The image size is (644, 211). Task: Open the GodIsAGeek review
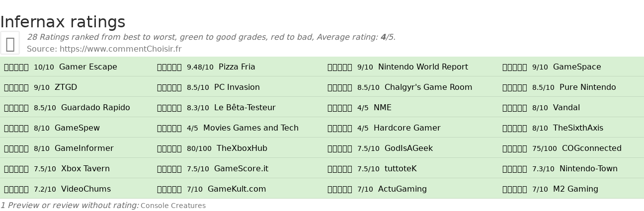[408, 148]
